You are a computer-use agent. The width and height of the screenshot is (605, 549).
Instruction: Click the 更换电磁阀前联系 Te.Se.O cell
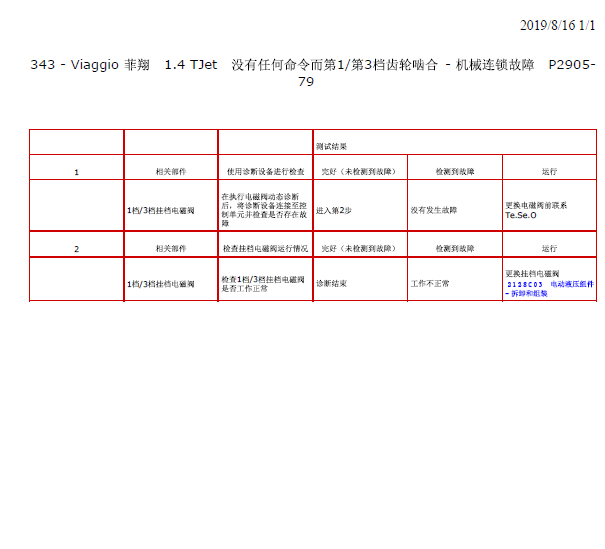[x=549, y=206]
